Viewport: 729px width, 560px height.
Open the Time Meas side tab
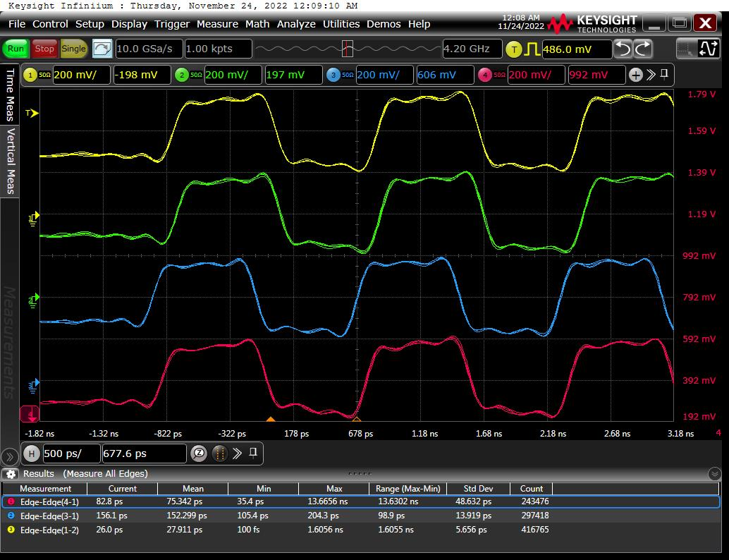(10, 95)
